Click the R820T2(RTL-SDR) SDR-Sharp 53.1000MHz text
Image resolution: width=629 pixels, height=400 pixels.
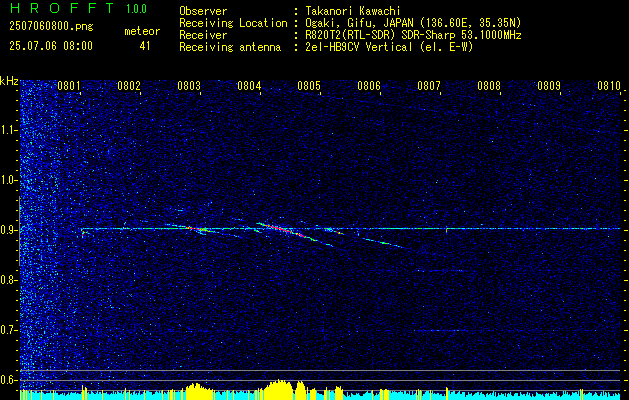[413, 35]
